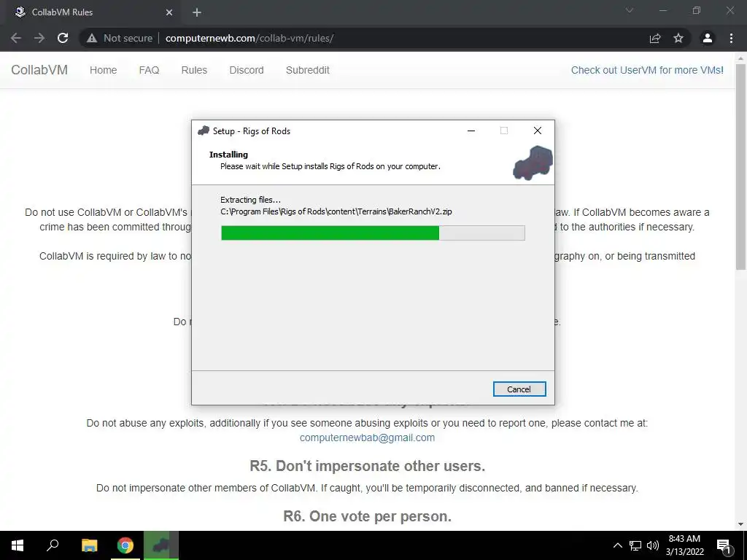Open the Windows Start menu
This screenshot has height=560, width=747.
[x=18, y=545]
